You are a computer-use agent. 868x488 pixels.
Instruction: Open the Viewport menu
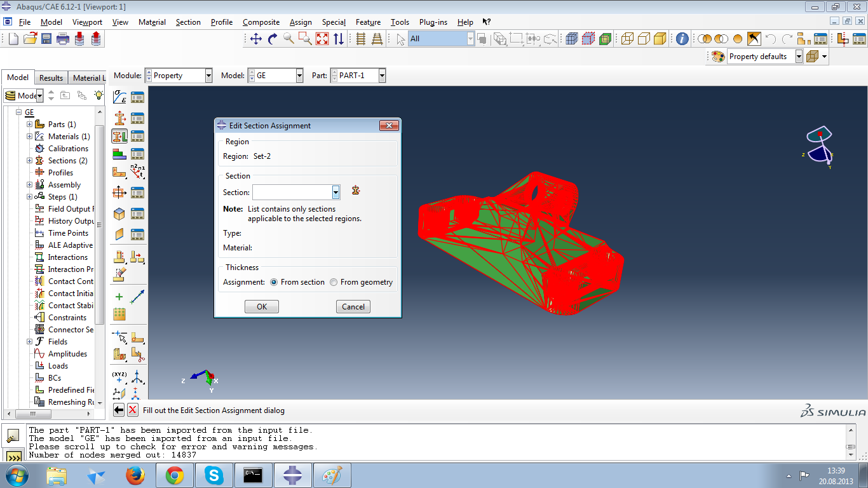[x=87, y=22]
